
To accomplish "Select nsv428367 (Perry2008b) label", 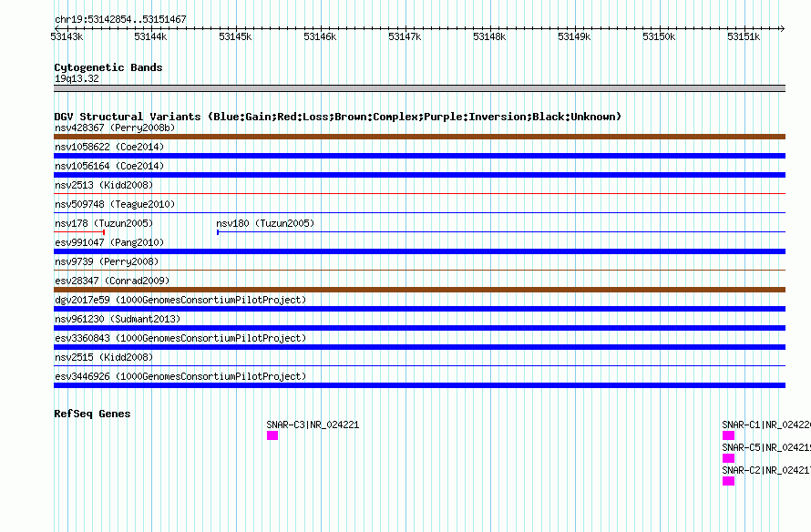I will [x=115, y=128].
